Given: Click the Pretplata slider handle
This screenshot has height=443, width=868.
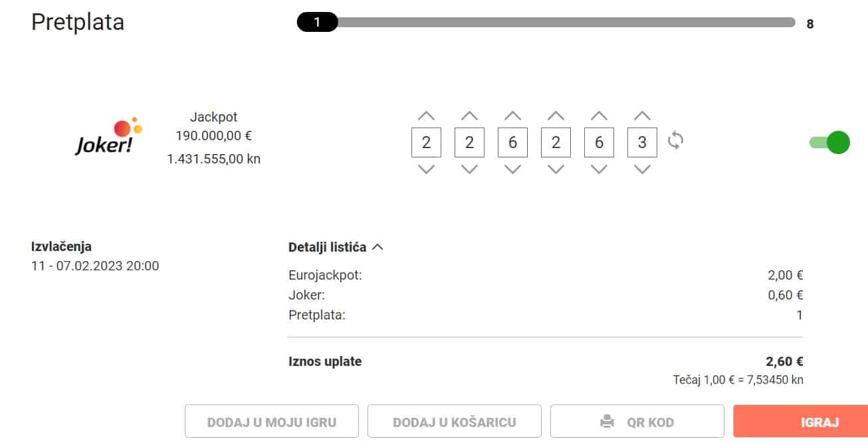Looking at the screenshot, I should (x=317, y=23).
